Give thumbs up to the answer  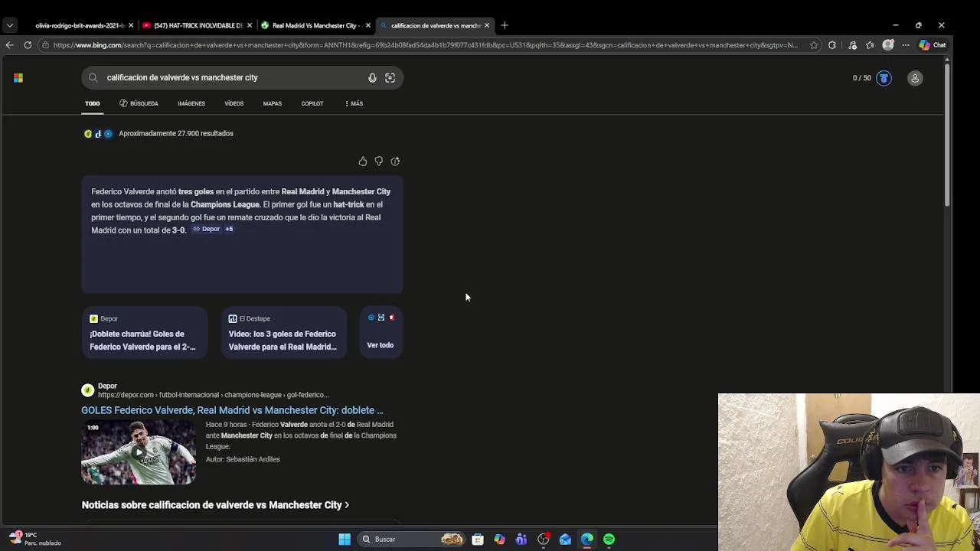click(363, 161)
